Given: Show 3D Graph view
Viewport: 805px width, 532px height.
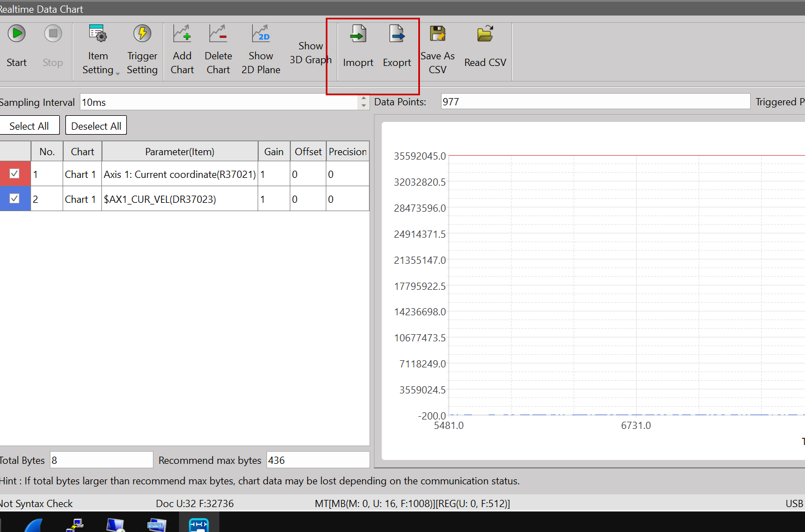Looking at the screenshot, I should click(x=310, y=53).
